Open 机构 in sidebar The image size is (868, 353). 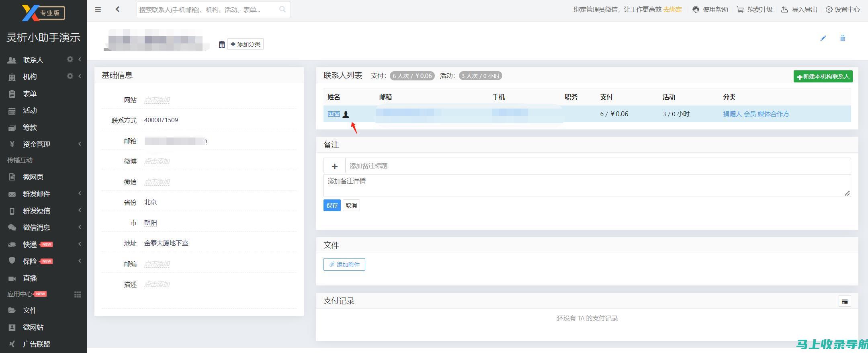click(30, 77)
